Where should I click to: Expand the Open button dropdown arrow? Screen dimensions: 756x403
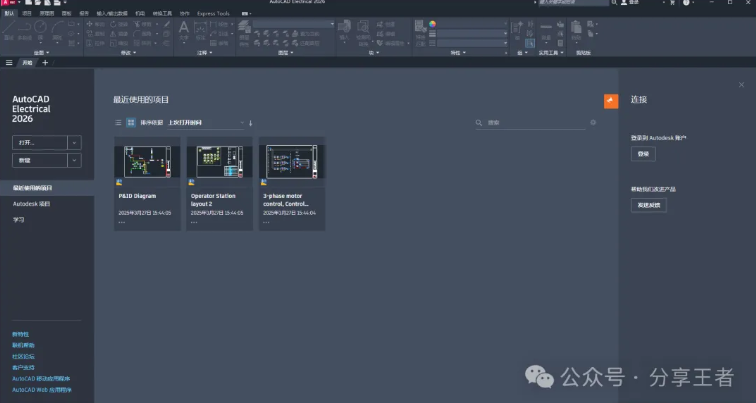click(74, 143)
